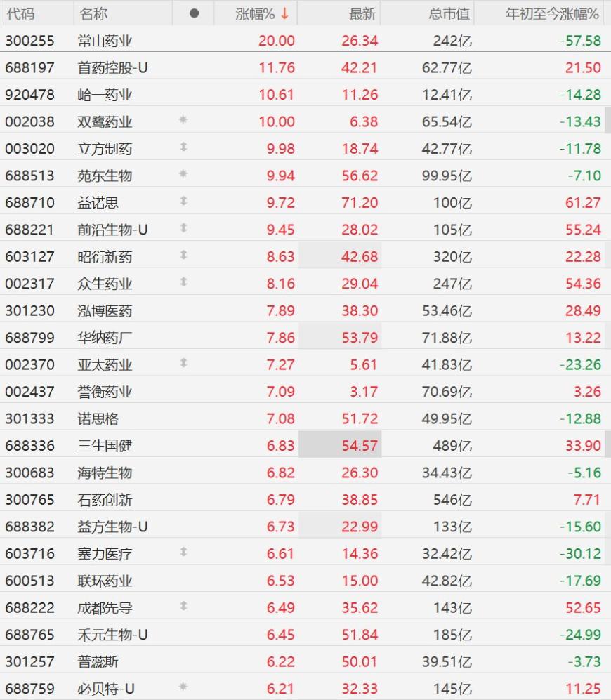The height and width of the screenshot is (700, 611).
Task: Click the latest price 42.68
Action: (360, 257)
